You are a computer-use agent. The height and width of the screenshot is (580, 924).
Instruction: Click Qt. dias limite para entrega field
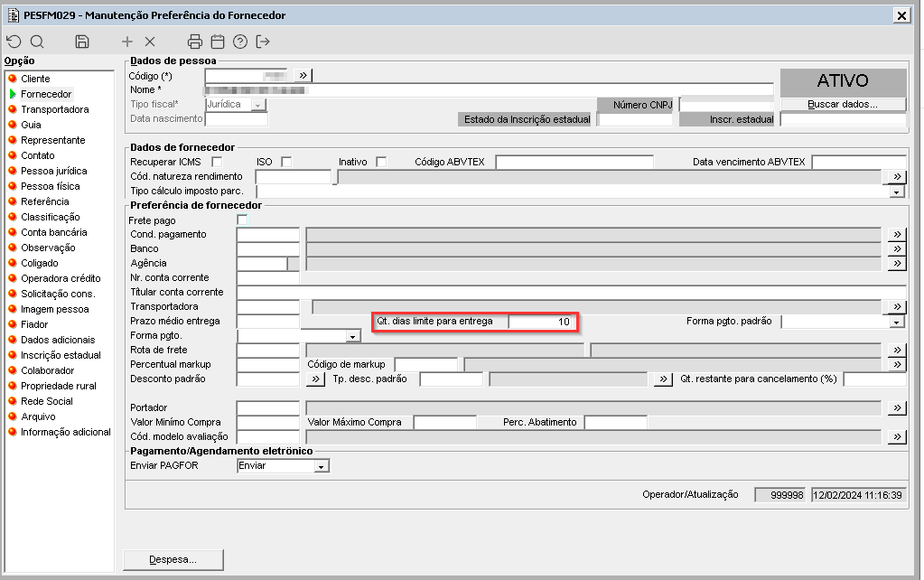click(x=542, y=322)
